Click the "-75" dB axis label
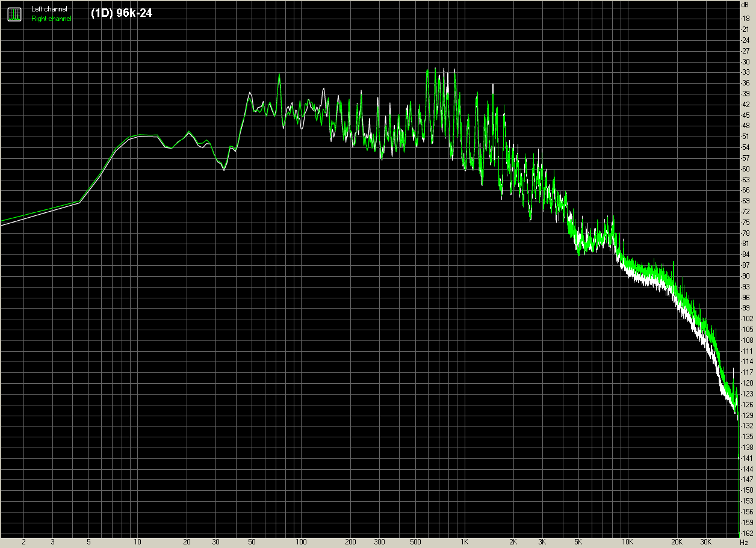756x548 pixels. [745, 222]
